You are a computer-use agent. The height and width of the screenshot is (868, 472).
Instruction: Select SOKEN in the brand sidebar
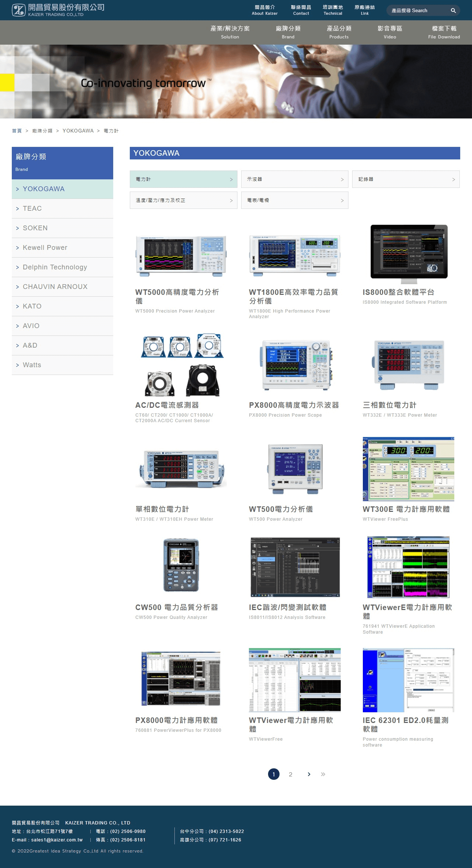62,228
